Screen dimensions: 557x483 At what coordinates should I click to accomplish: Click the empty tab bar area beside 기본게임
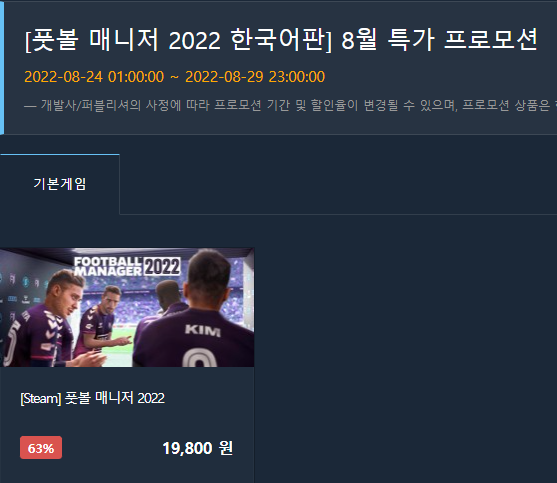(x=338, y=184)
